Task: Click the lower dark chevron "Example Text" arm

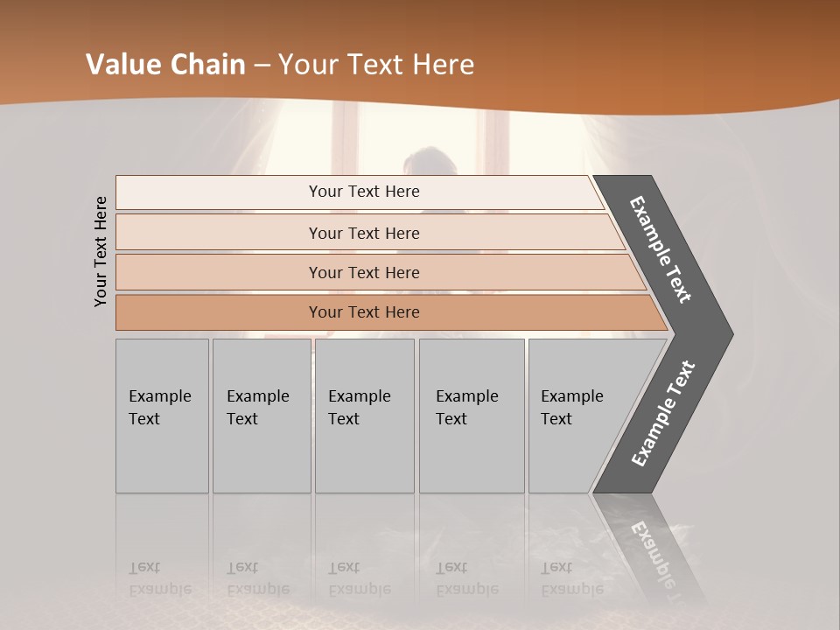Action: point(663,413)
